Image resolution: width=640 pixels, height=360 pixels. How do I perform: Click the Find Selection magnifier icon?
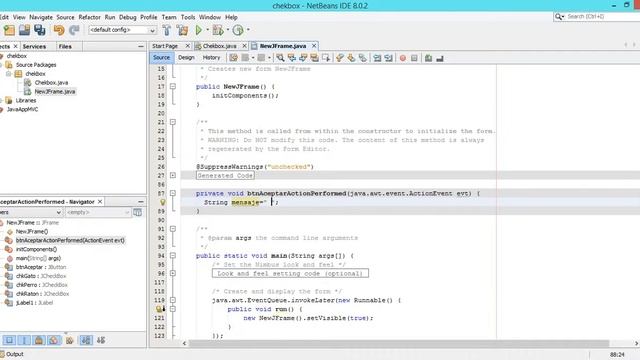coord(280,58)
